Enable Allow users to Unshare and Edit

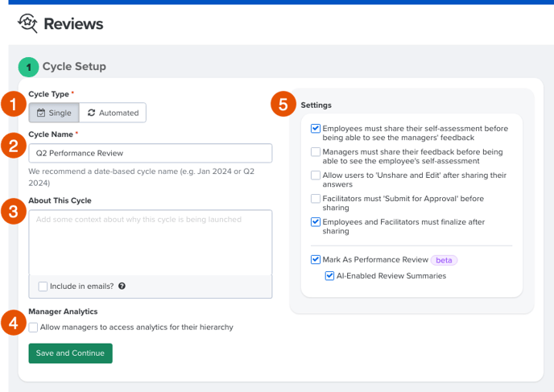tap(316, 175)
